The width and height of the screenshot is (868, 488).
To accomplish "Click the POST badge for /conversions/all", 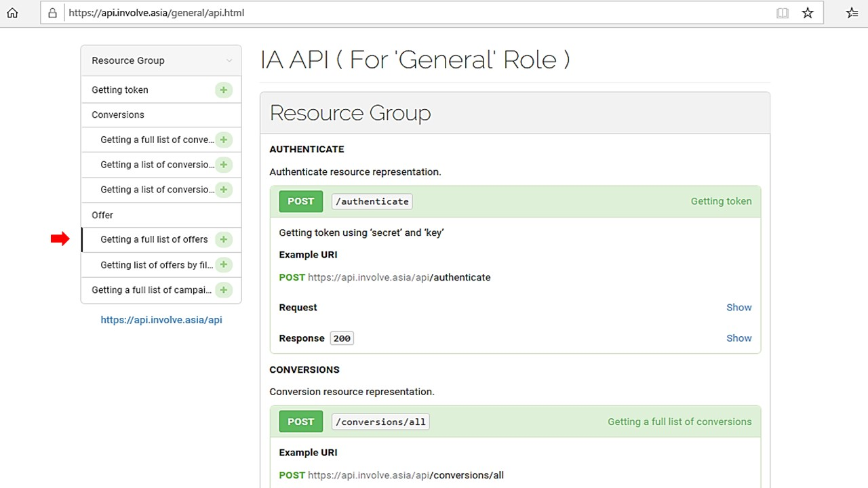I will pos(301,422).
